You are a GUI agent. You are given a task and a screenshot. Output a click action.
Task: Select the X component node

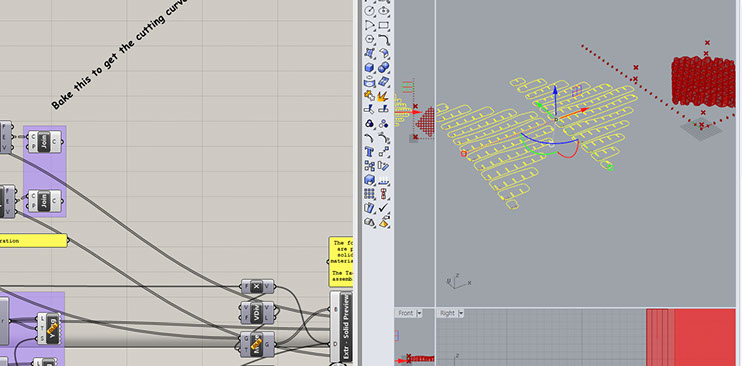pyautogui.click(x=257, y=286)
